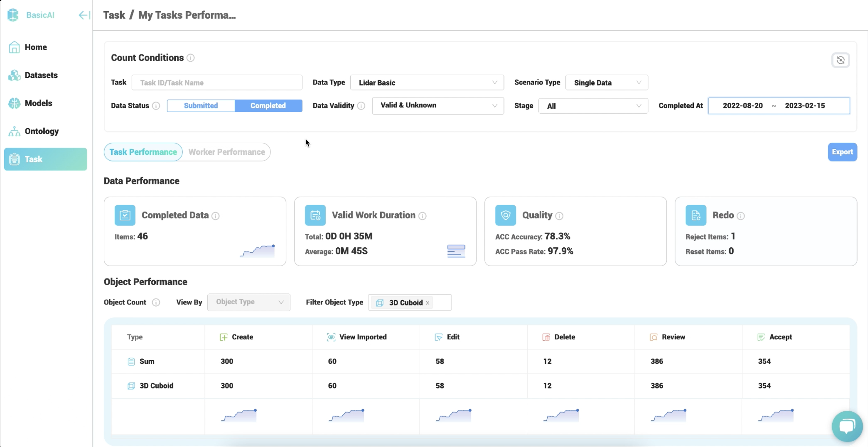
Task: Click info icon beside Object Count
Action: (156, 302)
